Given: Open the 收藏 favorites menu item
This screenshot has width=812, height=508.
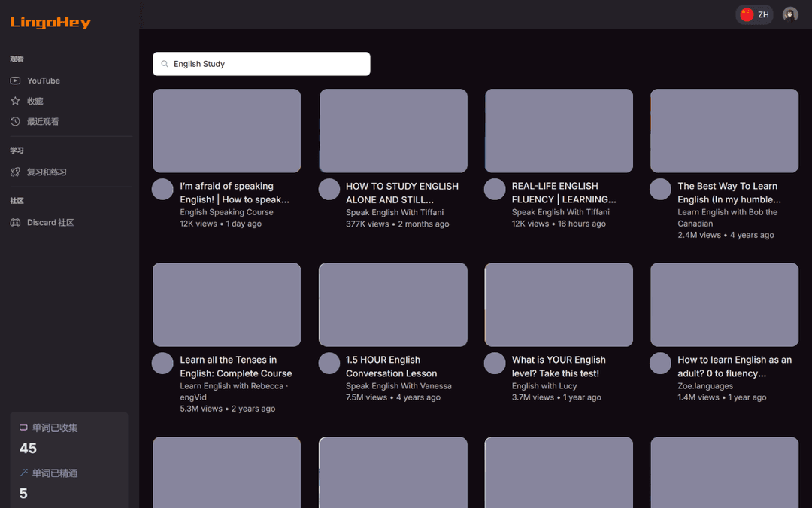Looking at the screenshot, I should point(35,101).
